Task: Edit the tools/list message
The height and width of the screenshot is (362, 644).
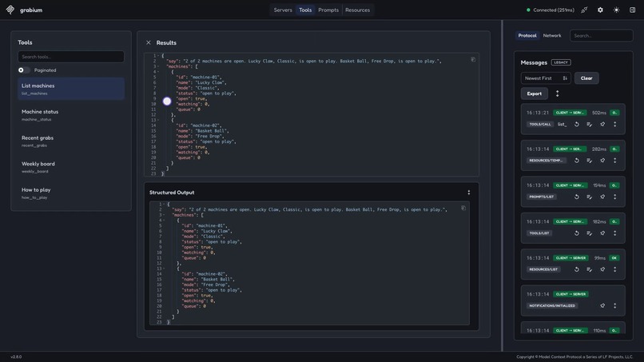Action: click(589, 233)
